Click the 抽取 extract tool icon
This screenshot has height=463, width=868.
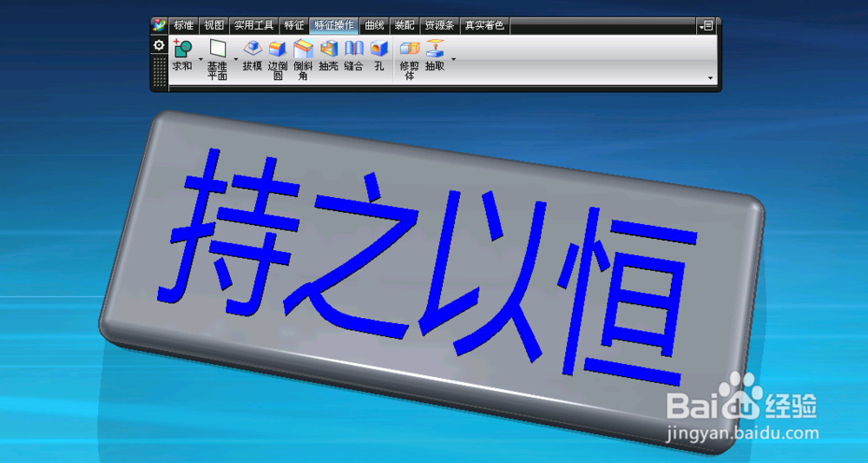pyautogui.click(x=435, y=49)
